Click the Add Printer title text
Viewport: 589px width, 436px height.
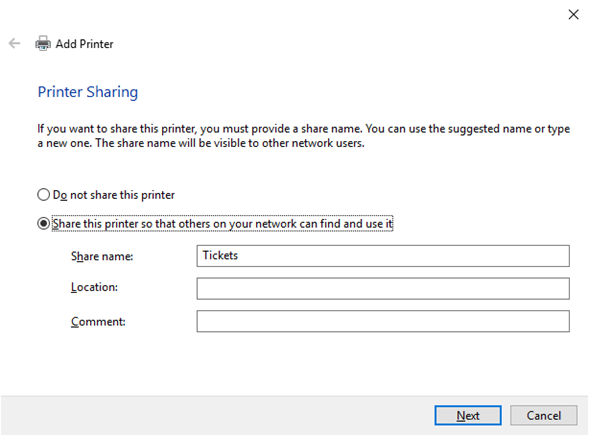click(84, 44)
